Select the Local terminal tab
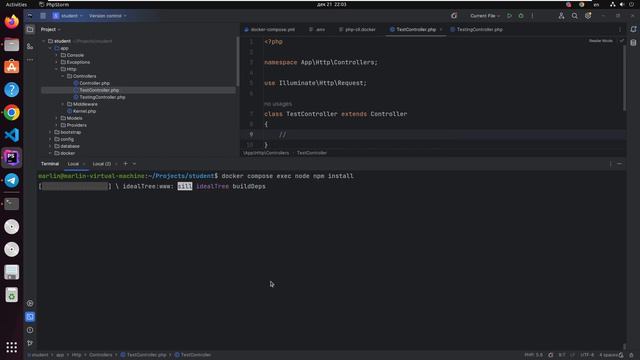Screen dimensions: 640x360 coord(73,164)
